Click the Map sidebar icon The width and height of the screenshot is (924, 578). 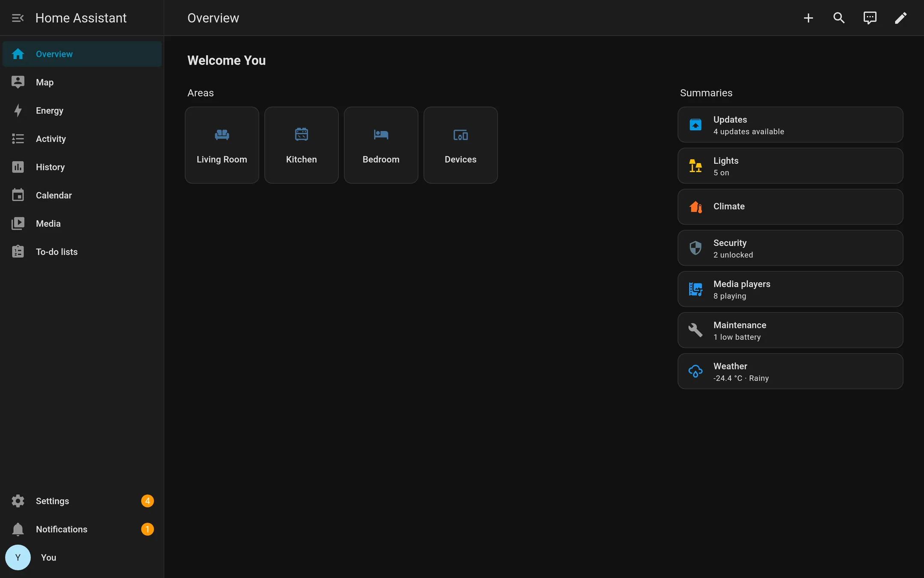click(18, 82)
